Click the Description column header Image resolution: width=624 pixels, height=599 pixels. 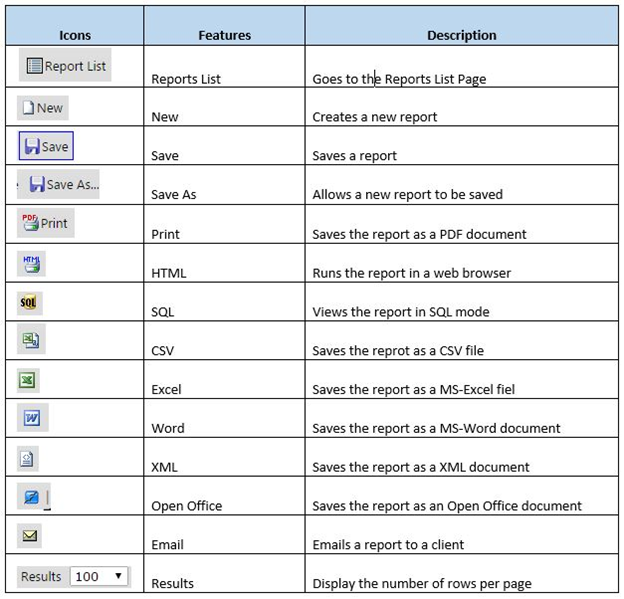tap(461, 35)
